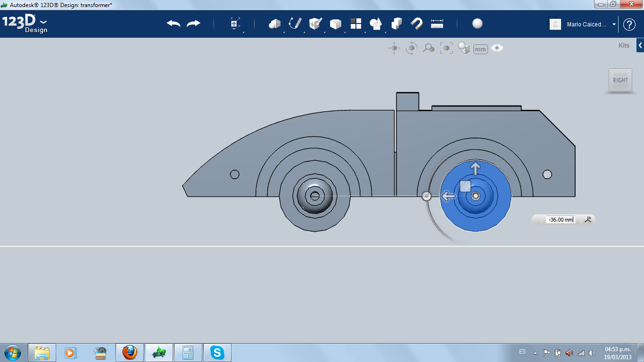Open Skype from the taskbar
This screenshot has height=362, width=644.
tap(217, 353)
